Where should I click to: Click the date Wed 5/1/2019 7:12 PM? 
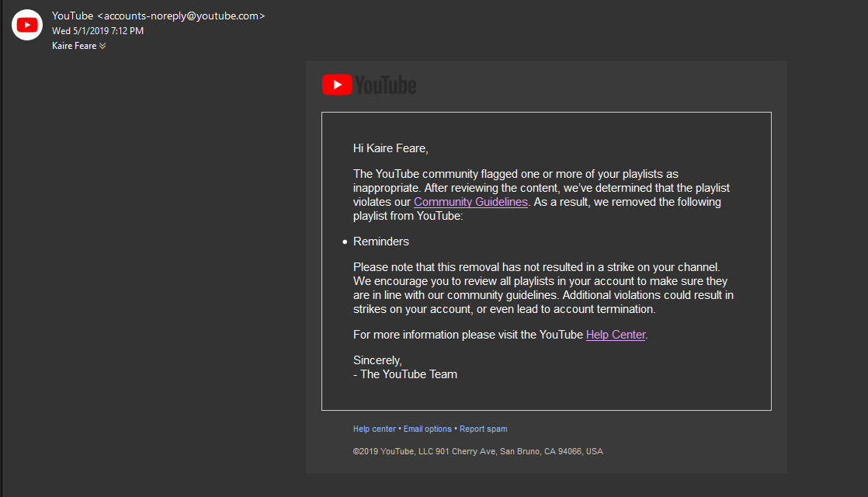98,31
